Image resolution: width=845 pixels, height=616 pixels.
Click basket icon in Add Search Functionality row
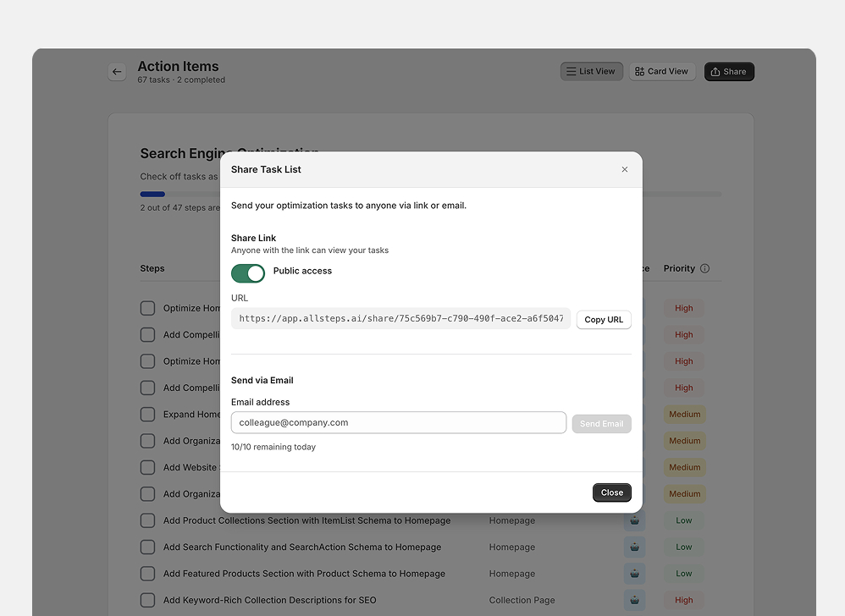(634, 547)
